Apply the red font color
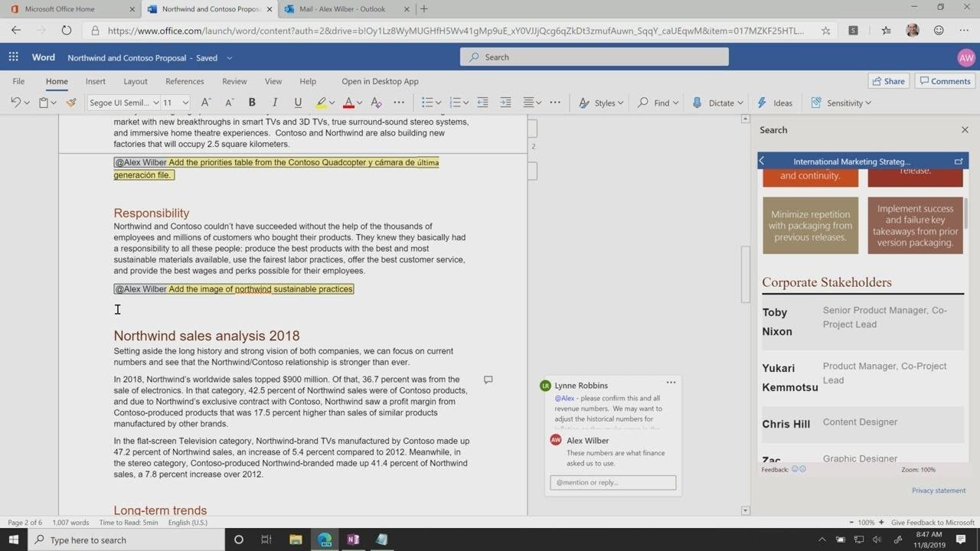This screenshot has width=980, height=551. point(348,103)
